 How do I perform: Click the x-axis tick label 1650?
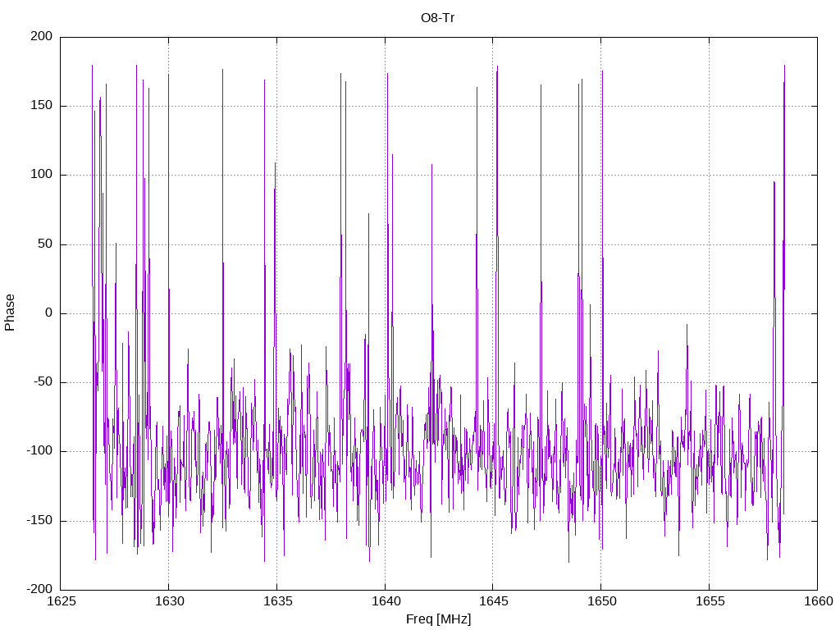(x=601, y=601)
